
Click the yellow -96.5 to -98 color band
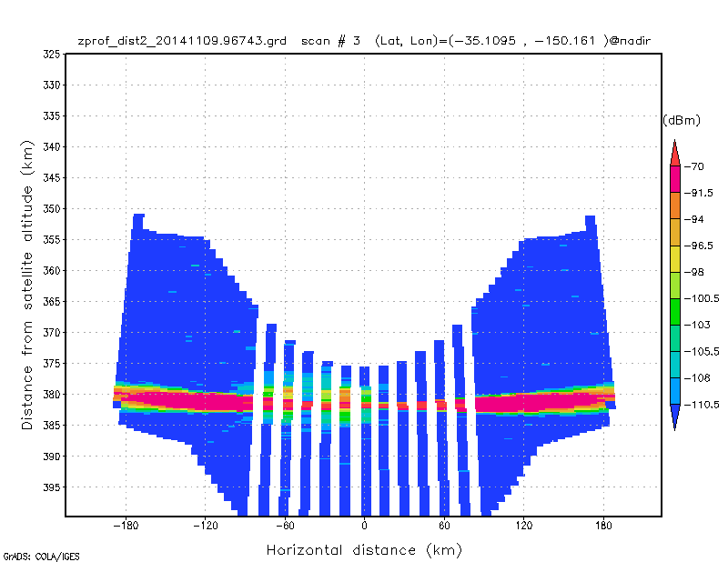[674, 258]
